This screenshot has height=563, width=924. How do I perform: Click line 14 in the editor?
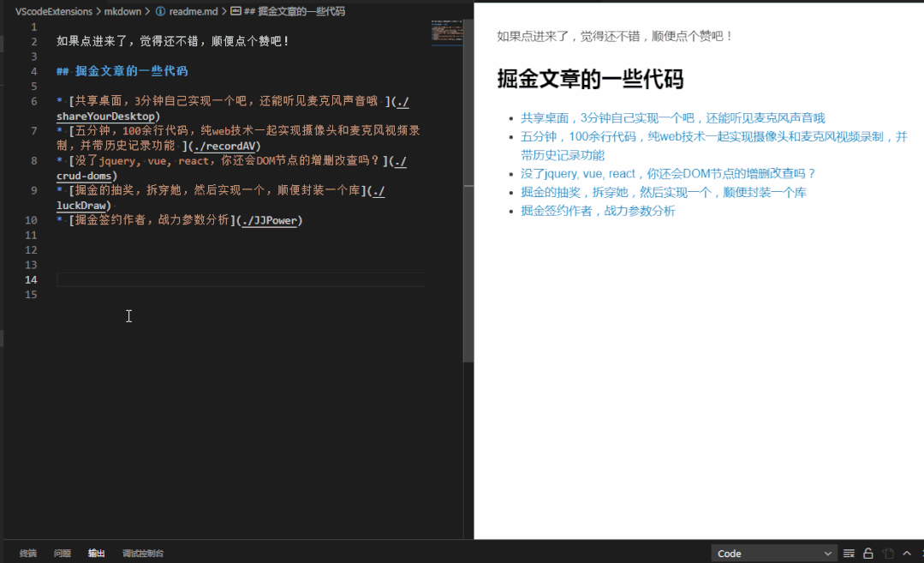pos(171,279)
